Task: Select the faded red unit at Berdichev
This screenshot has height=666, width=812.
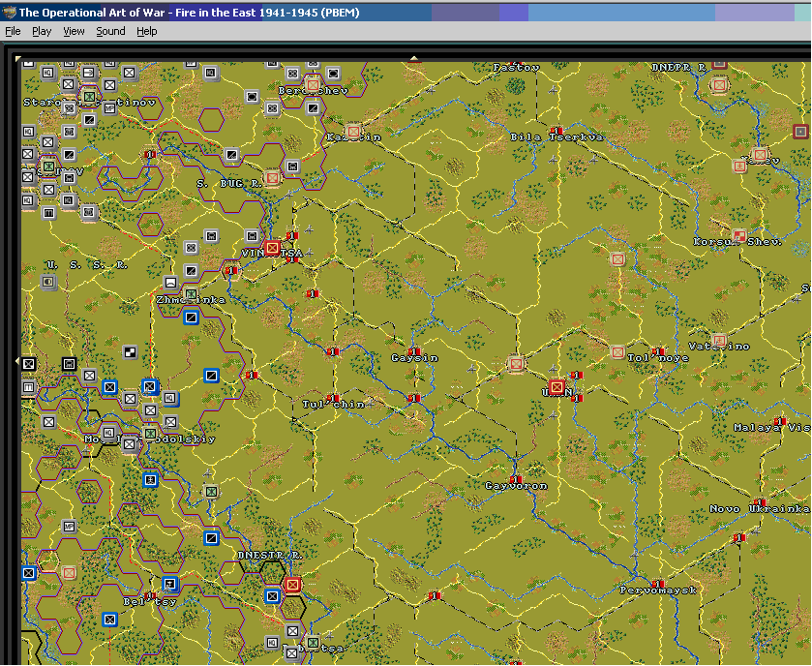Action: coord(313,85)
